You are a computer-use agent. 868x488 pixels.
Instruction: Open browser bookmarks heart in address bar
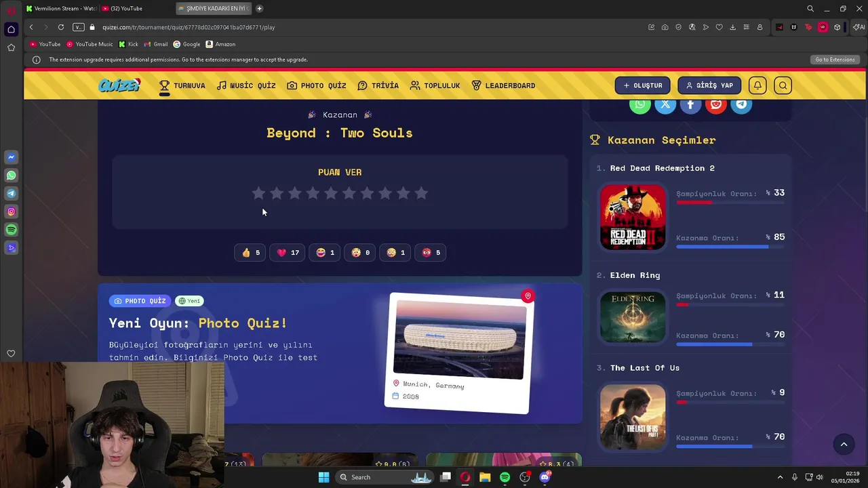tap(719, 27)
